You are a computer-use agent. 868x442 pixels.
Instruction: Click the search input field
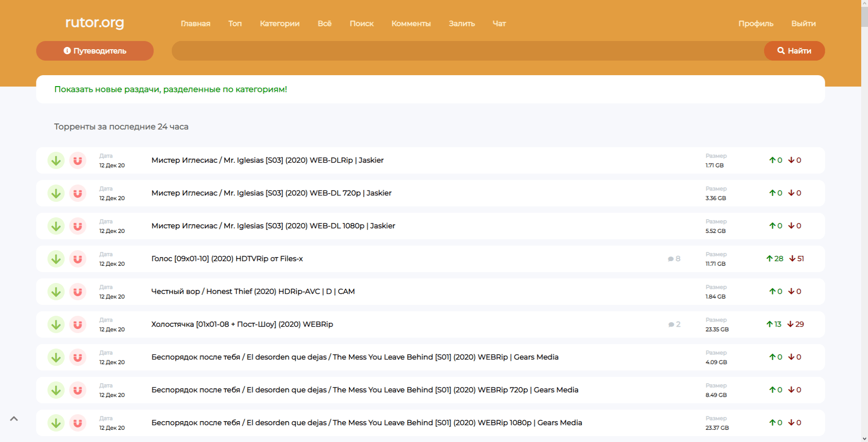[467, 51]
